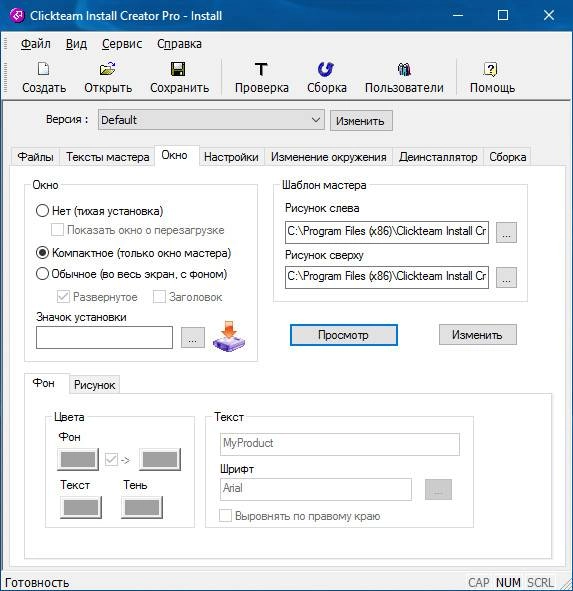573x591 pixels.
Task: Click Изменить button under Шаблон мастера
Action: pyautogui.click(x=477, y=335)
